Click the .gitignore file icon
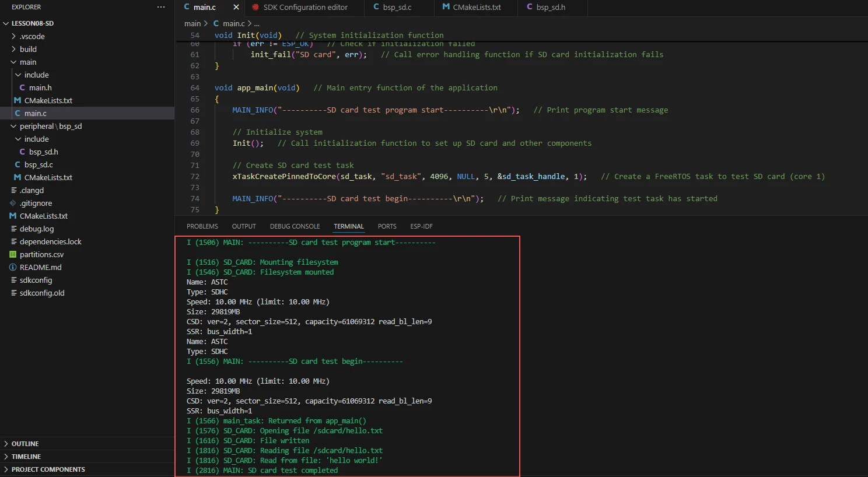 point(13,203)
